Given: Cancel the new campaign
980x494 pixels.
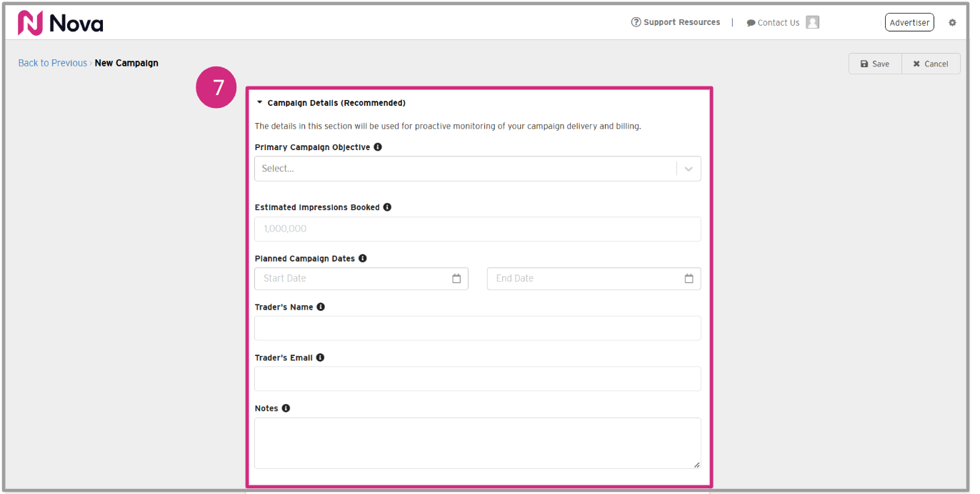Looking at the screenshot, I should tap(931, 64).
